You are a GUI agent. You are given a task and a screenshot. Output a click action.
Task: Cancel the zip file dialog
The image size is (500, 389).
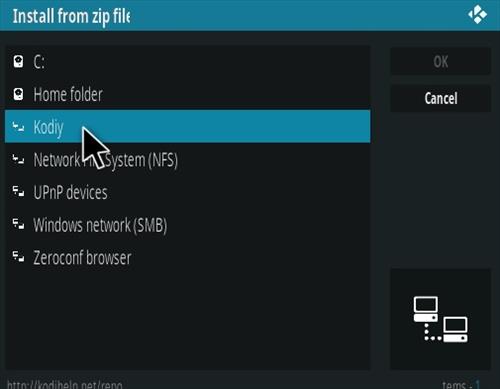[x=440, y=98]
